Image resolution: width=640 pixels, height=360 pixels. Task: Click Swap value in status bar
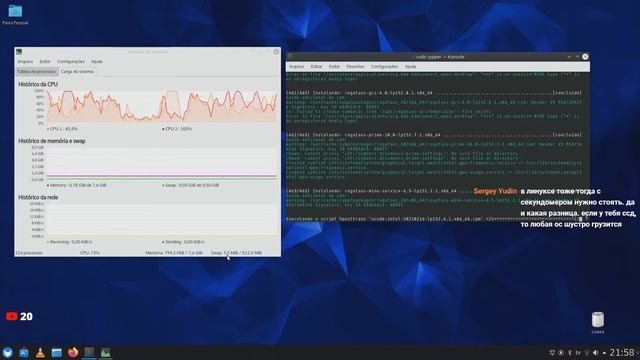tap(236, 253)
